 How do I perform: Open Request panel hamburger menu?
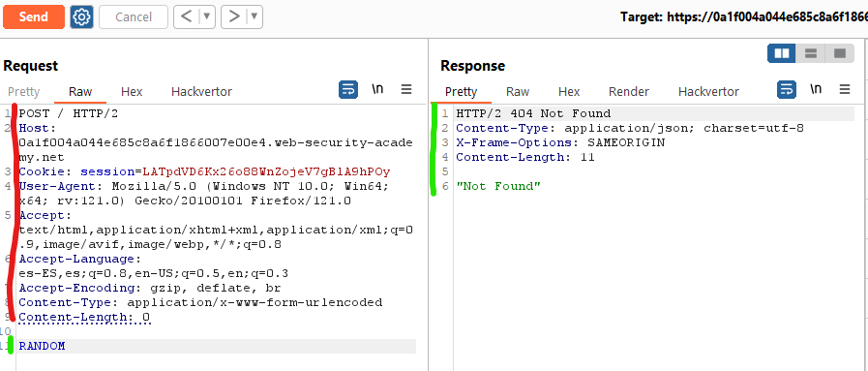click(x=406, y=89)
